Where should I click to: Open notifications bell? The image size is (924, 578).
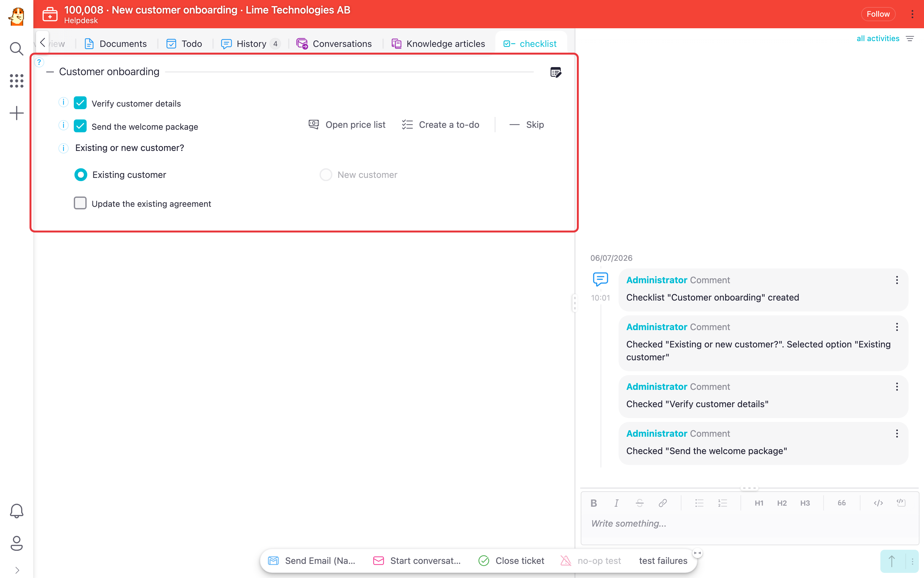pos(16,511)
